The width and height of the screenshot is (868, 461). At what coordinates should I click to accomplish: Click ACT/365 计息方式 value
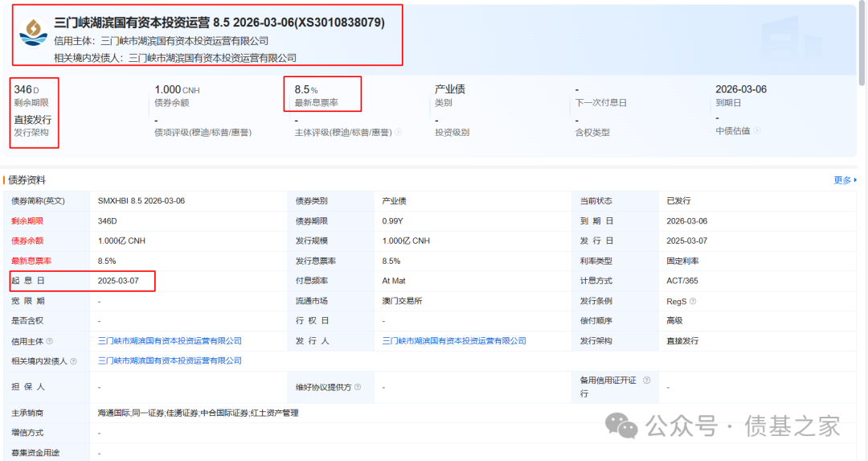tap(682, 281)
